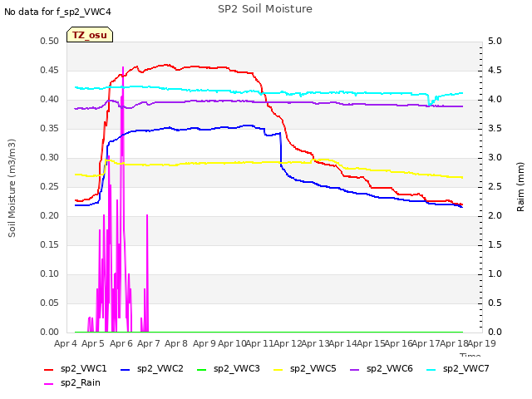This screenshot has width=532, height=399.
Task: Click the Raim (mm) right axis label
Action: pyautogui.click(x=520, y=187)
